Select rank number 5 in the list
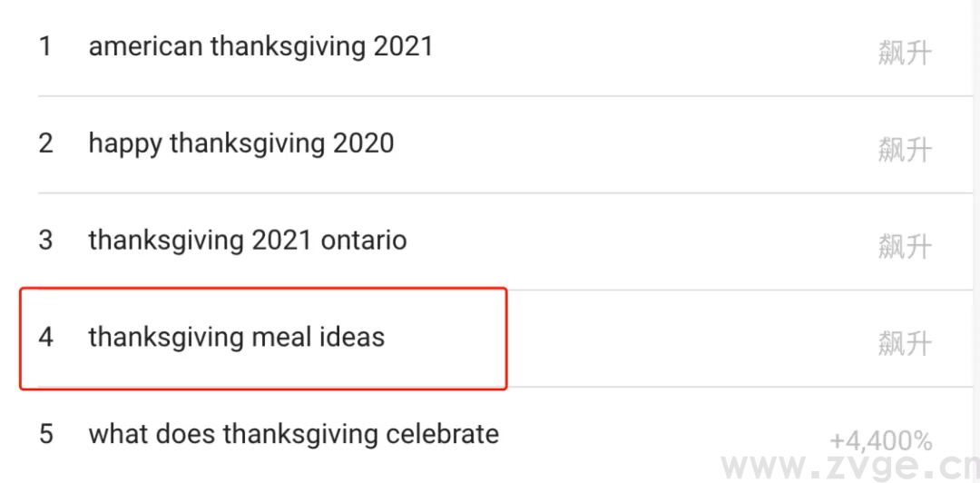 [45, 434]
